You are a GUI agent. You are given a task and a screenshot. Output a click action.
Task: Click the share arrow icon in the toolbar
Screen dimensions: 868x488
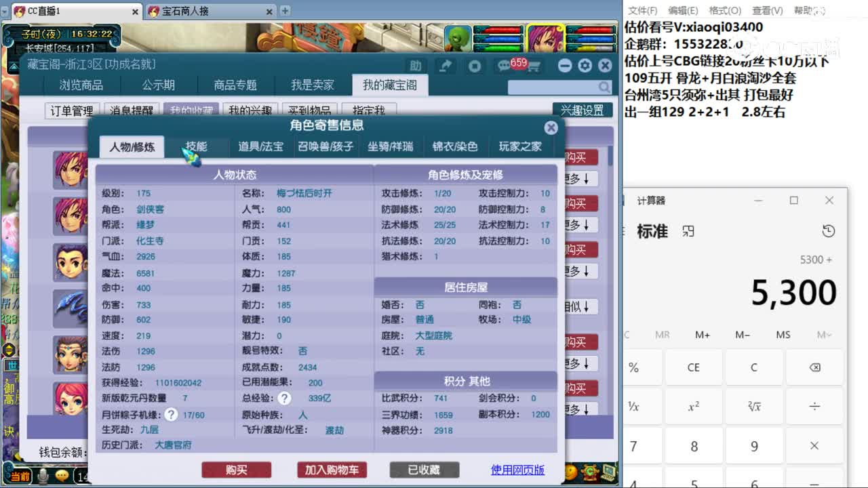click(x=446, y=66)
